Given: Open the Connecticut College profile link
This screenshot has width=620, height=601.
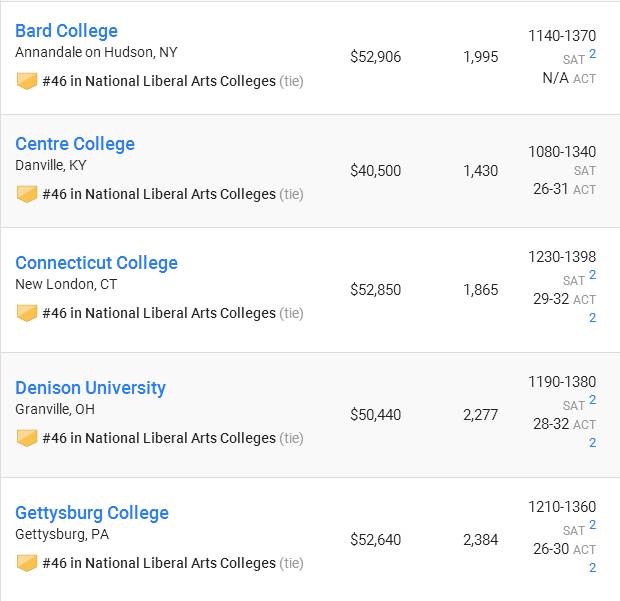Looking at the screenshot, I should point(96,263).
